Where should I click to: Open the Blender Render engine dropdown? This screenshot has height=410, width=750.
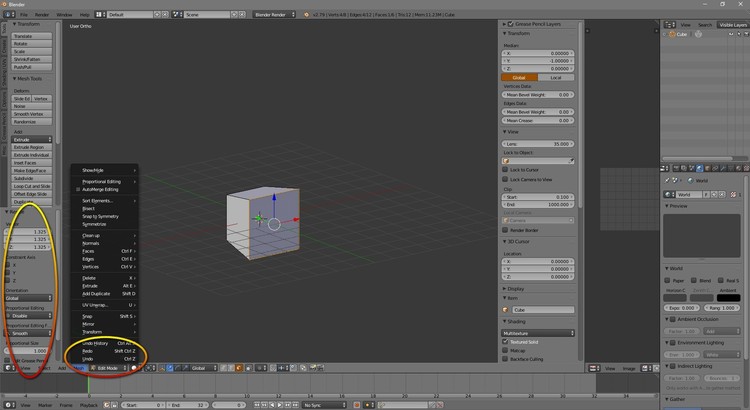tap(274, 14)
